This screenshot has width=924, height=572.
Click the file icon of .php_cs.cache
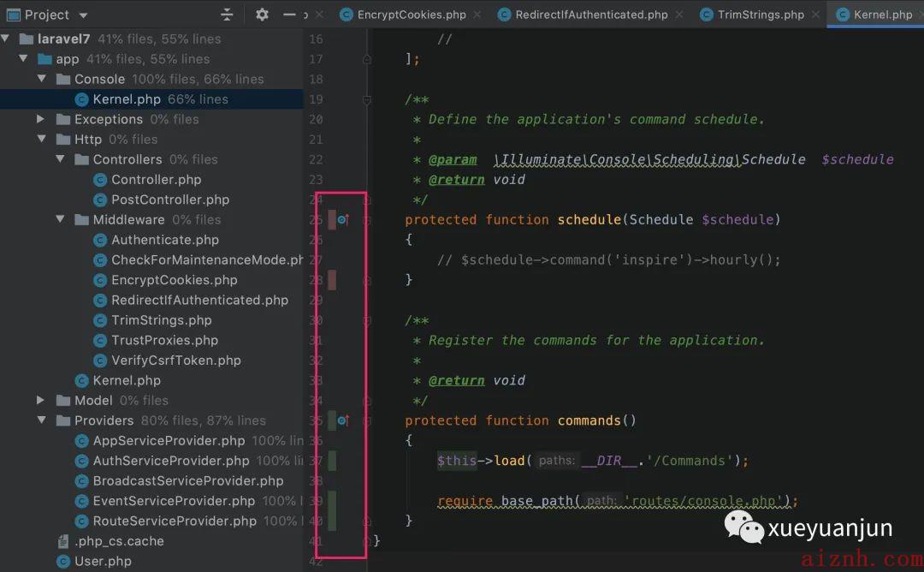pos(63,541)
